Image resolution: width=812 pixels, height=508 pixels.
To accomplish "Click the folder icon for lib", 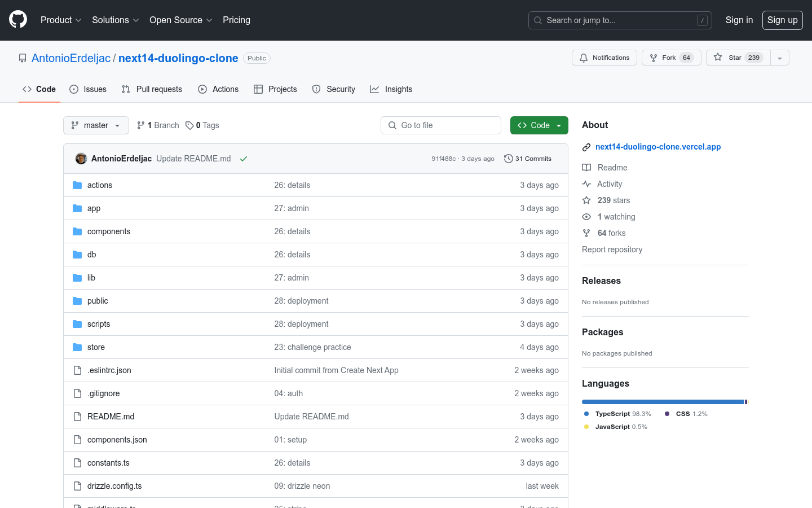I will (77, 278).
